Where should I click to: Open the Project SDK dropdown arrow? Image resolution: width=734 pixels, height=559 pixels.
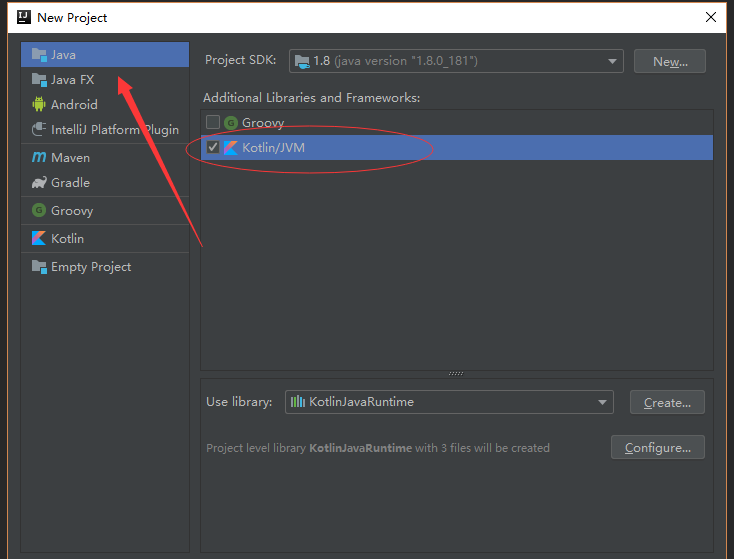pyautogui.click(x=612, y=61)
